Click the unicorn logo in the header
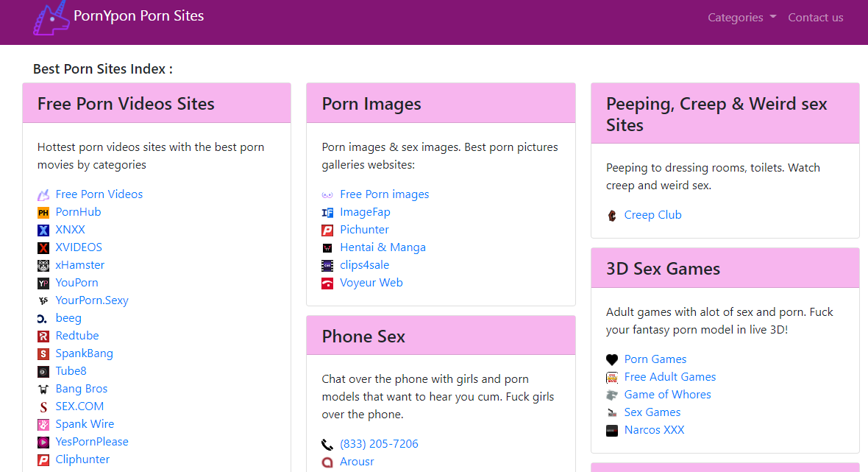868x472 pixels. (x=51, y=18)
